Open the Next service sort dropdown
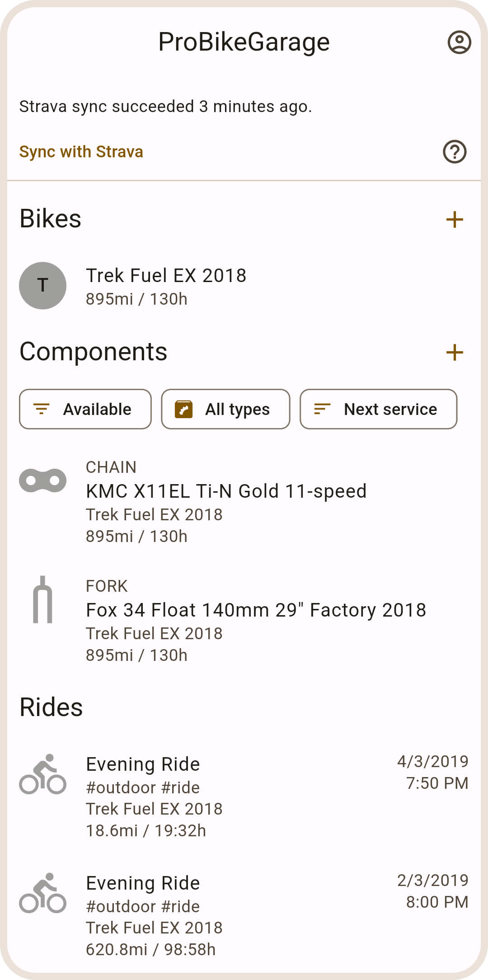 click(378, 409)
